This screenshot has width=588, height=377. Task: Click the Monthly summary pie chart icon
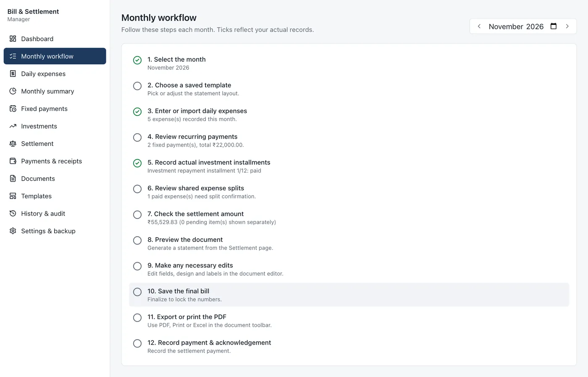[x=13, y=91]
